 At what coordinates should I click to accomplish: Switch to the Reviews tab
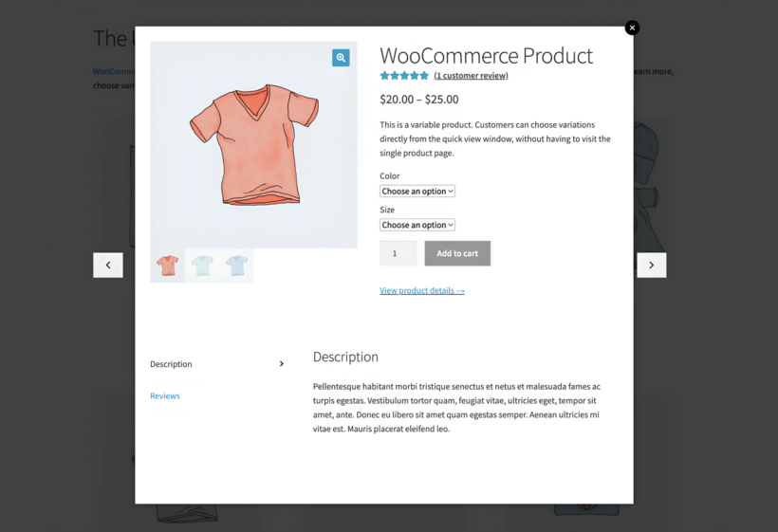coord(165,395)
